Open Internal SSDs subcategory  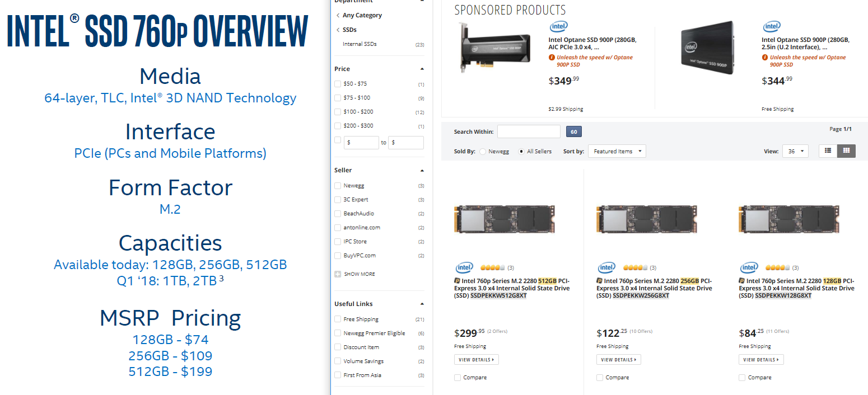360,44
